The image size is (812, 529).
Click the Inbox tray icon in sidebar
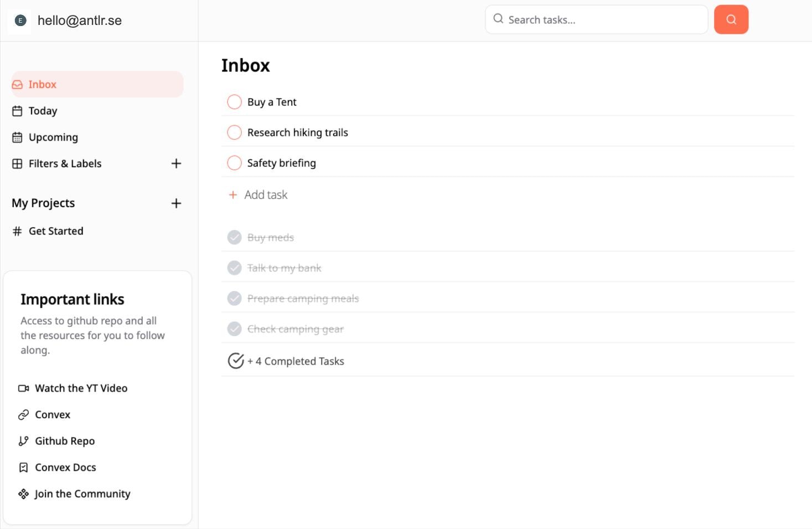coord(18,84)
